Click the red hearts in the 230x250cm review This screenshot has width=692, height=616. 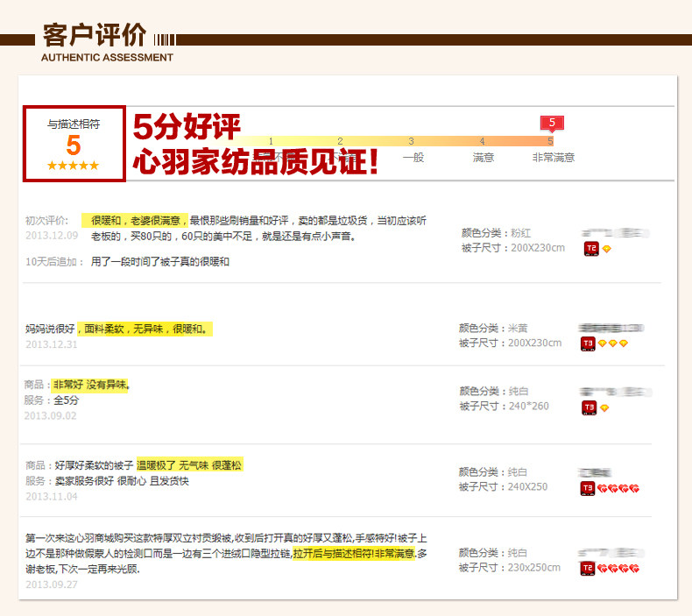click(x=618, y=569)
